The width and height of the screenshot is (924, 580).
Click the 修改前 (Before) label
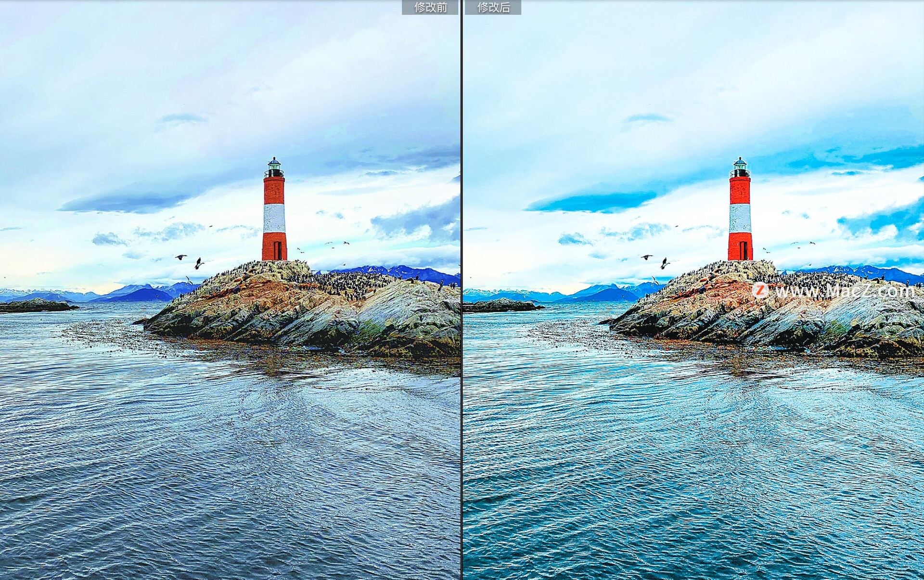(x=430, y=7)
